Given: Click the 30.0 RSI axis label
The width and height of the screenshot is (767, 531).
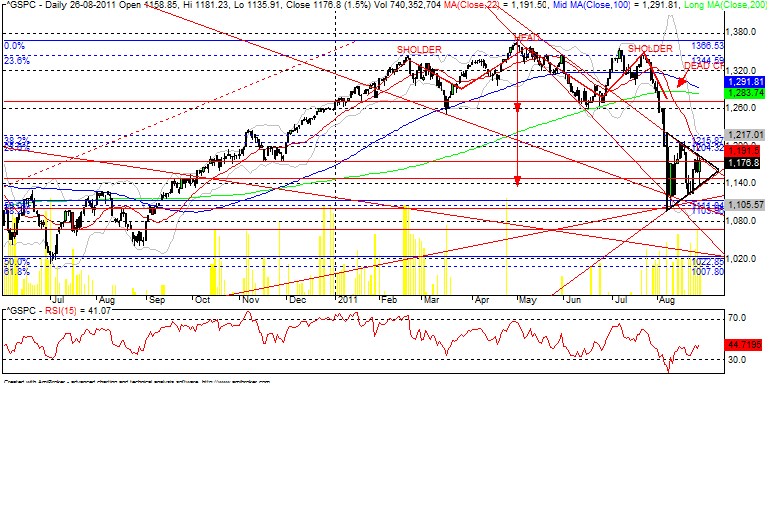Looking at the screenshot, I should (737, 360).
